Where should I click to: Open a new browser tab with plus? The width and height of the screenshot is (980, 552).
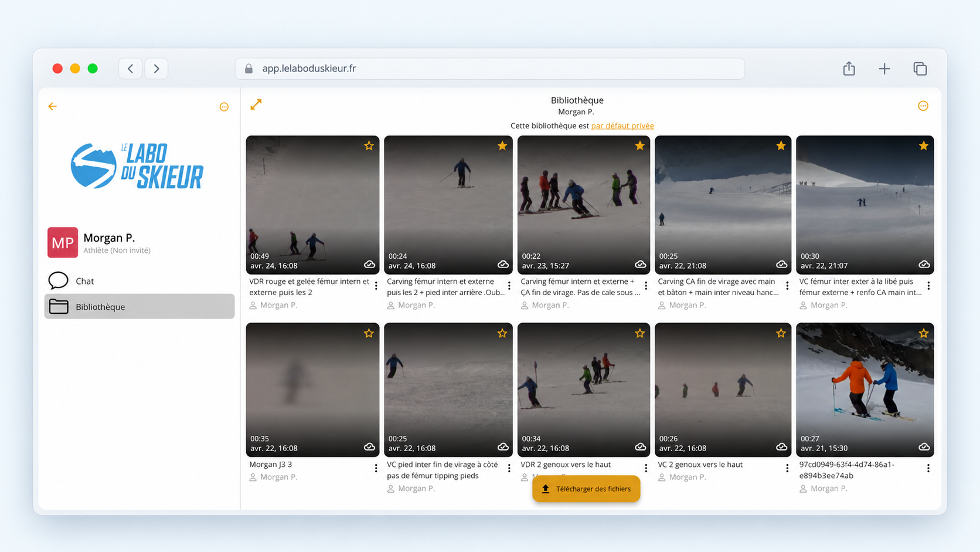point(884,69)
